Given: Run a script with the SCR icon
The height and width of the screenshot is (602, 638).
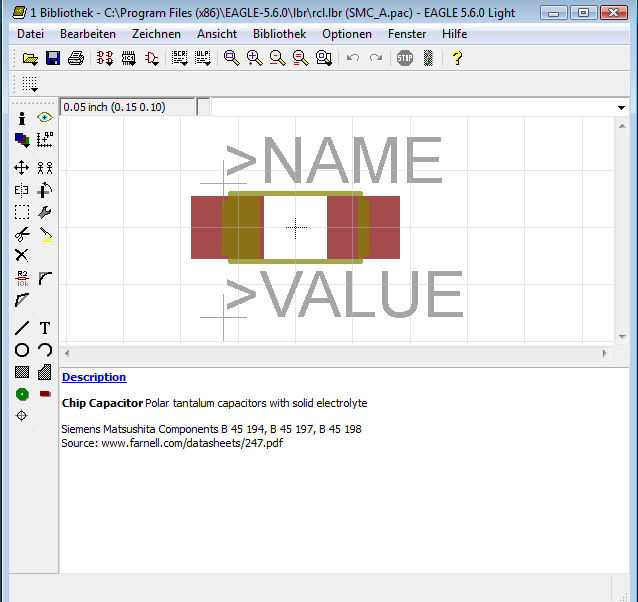Looking at the screenshot, I should pyautogui.click(x=179, y=58).
